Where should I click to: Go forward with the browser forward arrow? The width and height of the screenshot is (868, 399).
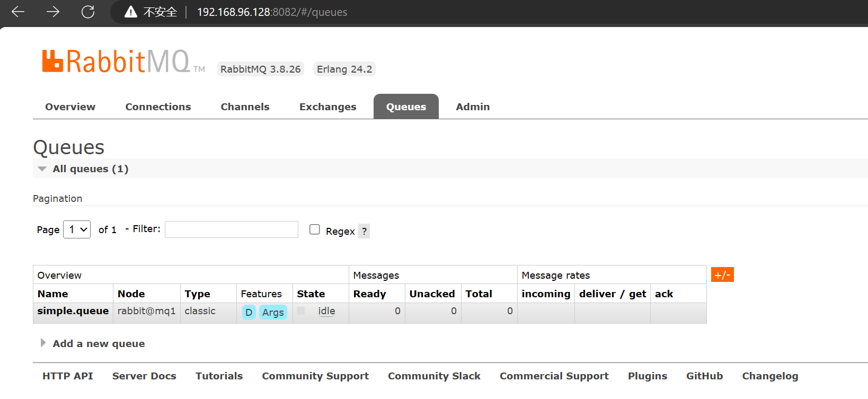tap(53, 12)
